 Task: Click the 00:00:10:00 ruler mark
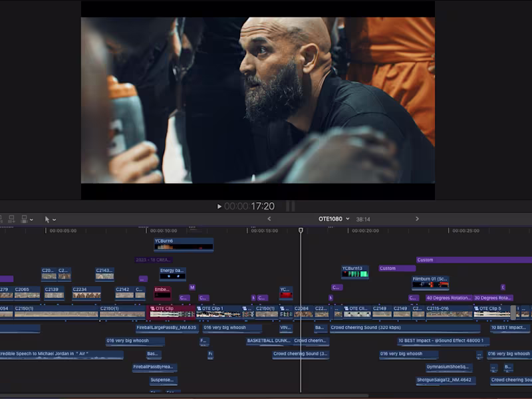pyautogui.click(x=163, y=231)
